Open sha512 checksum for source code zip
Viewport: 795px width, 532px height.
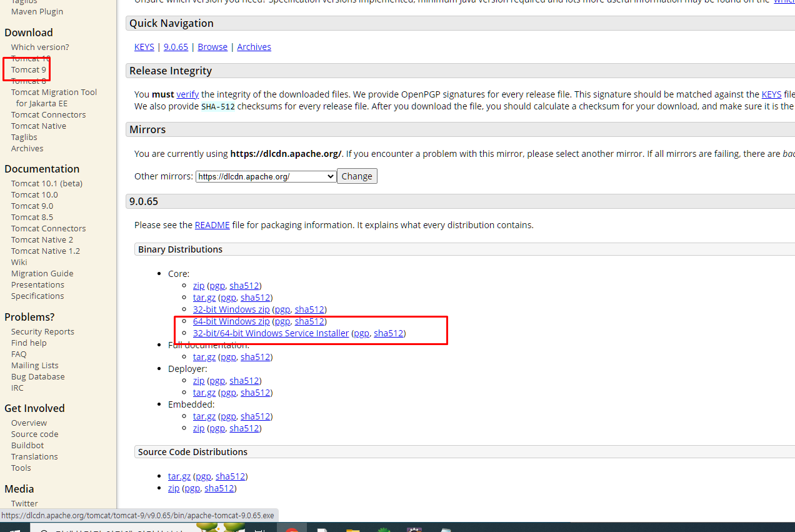click(219, 488)
